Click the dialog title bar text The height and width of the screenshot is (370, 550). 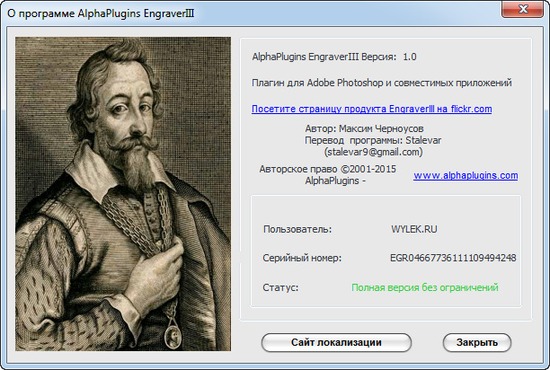(101, 13)
